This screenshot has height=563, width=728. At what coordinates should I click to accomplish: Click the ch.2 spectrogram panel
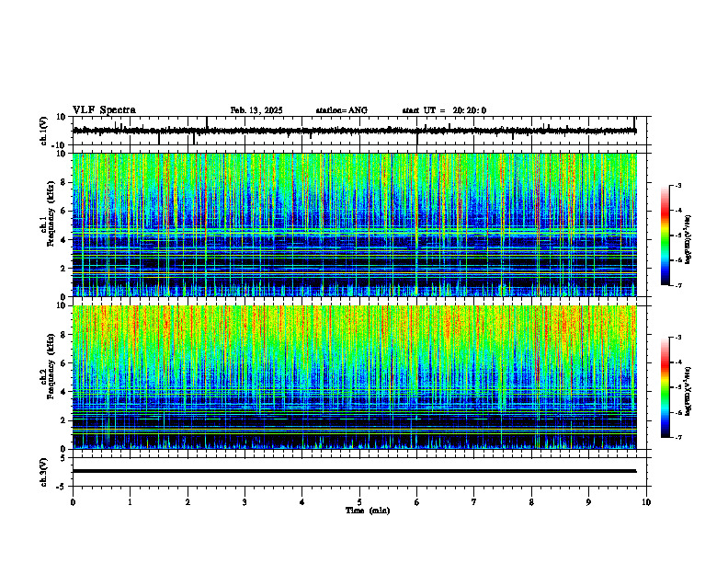354,377
